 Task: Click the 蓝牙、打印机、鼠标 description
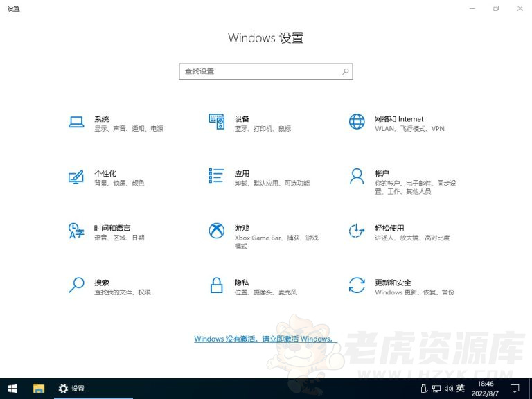coord(263,129)
